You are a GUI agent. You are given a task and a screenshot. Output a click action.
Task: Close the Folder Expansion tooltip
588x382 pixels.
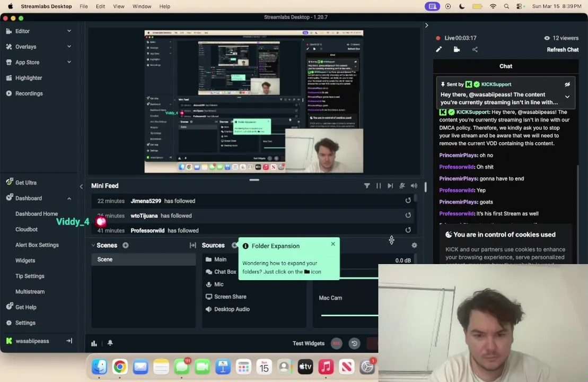pos(333,244)
